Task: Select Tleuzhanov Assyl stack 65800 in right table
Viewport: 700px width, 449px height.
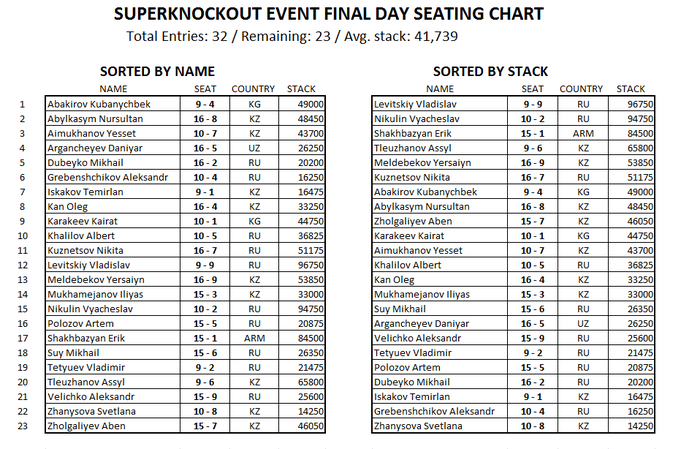Action: coord(631,148)
